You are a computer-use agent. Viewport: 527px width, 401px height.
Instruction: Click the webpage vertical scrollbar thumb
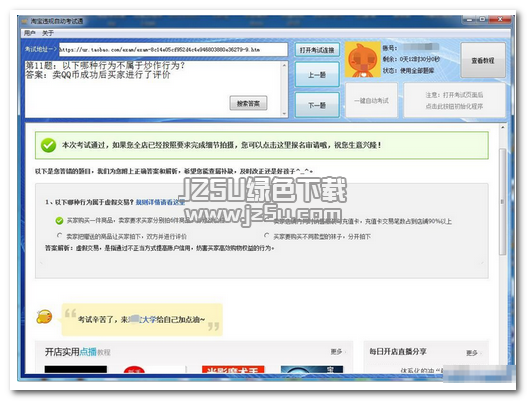pos(502,201)
